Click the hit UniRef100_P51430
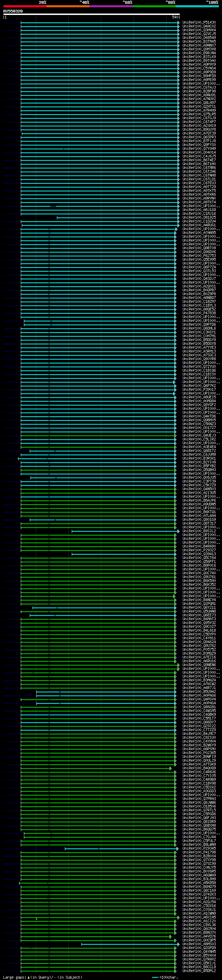Viewport: 222px width, 980px height. point(199,23)
